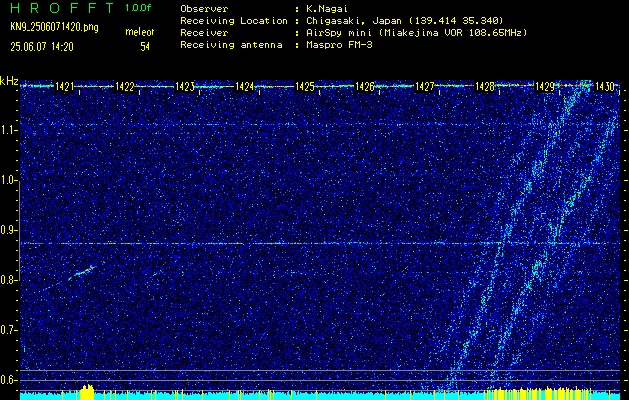Click the 1.0 kHz axis label
629x400 pixels.
(x=9, y=180)
